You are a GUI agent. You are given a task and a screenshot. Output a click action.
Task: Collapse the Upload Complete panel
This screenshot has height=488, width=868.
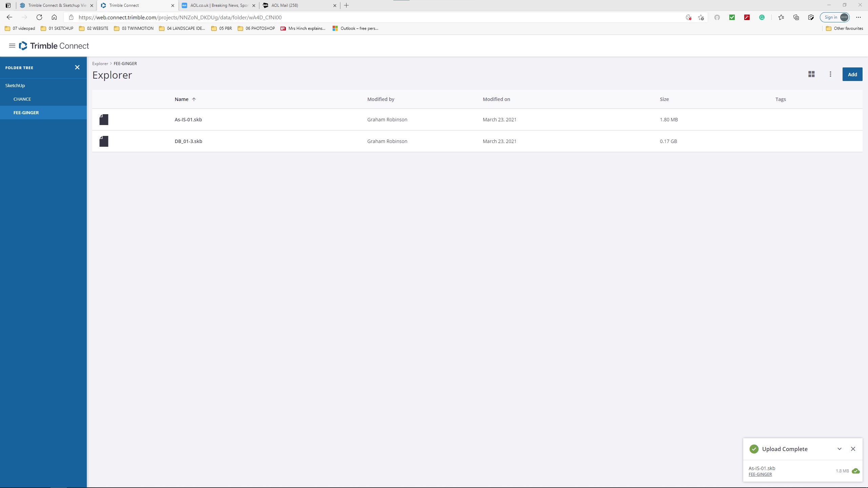pyautogui.click(x=840, y=449)
